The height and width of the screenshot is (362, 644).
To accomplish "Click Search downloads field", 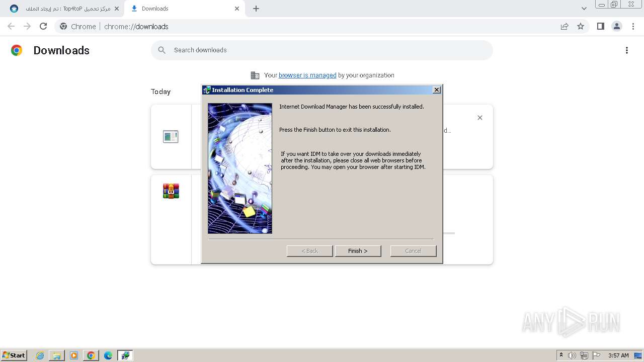I will 322,50.
